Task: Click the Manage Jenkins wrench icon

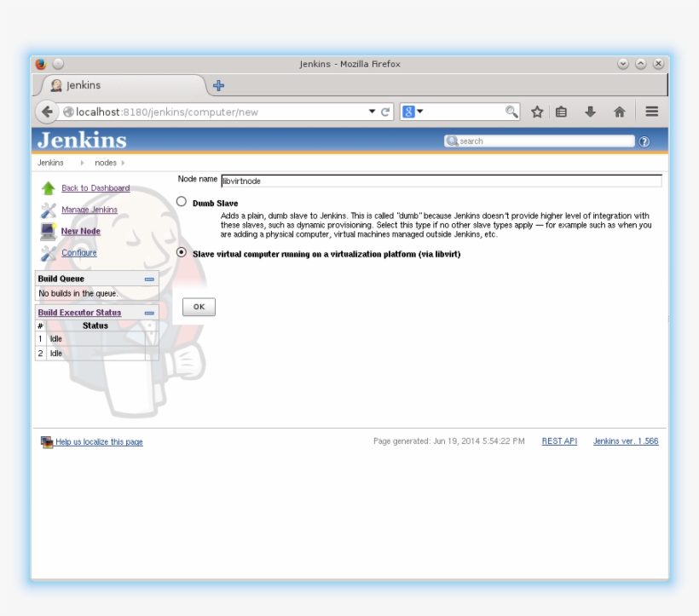Action: [x=48, y=210]
